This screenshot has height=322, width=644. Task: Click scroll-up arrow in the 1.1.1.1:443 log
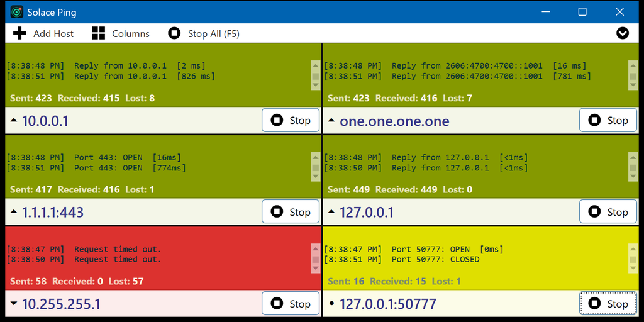pyautogui.click(x=316, y=157)
